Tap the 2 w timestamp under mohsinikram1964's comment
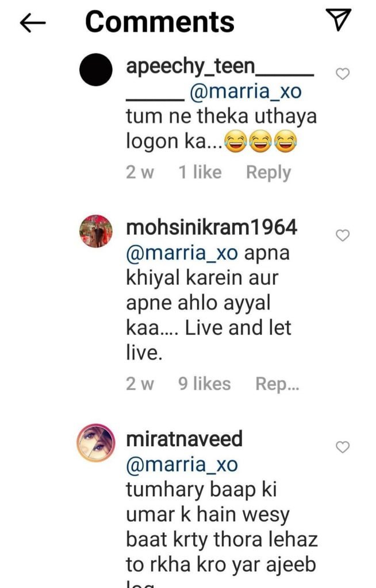 coord(140,384)
